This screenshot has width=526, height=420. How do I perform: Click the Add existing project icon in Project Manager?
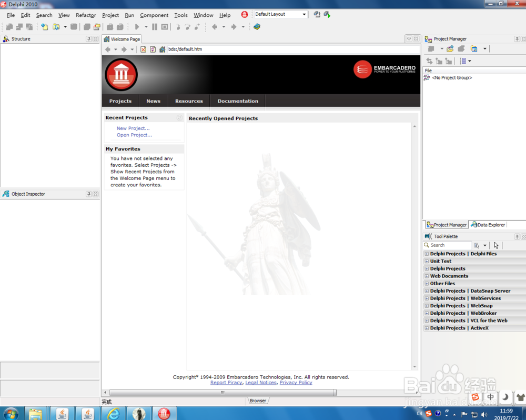(x=450, y=49)
